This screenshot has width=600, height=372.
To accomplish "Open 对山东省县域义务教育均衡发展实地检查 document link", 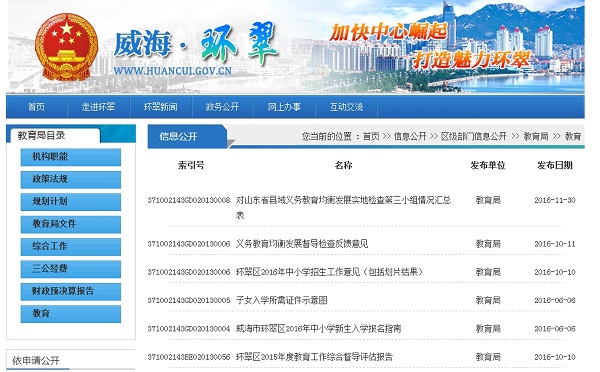I will point(344,207).
